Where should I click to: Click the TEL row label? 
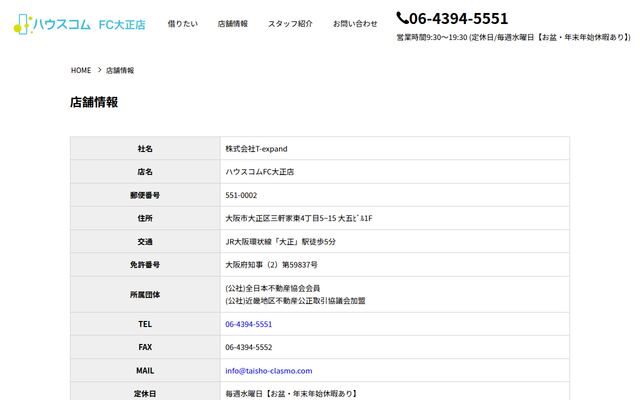click(x=145, y=324)
